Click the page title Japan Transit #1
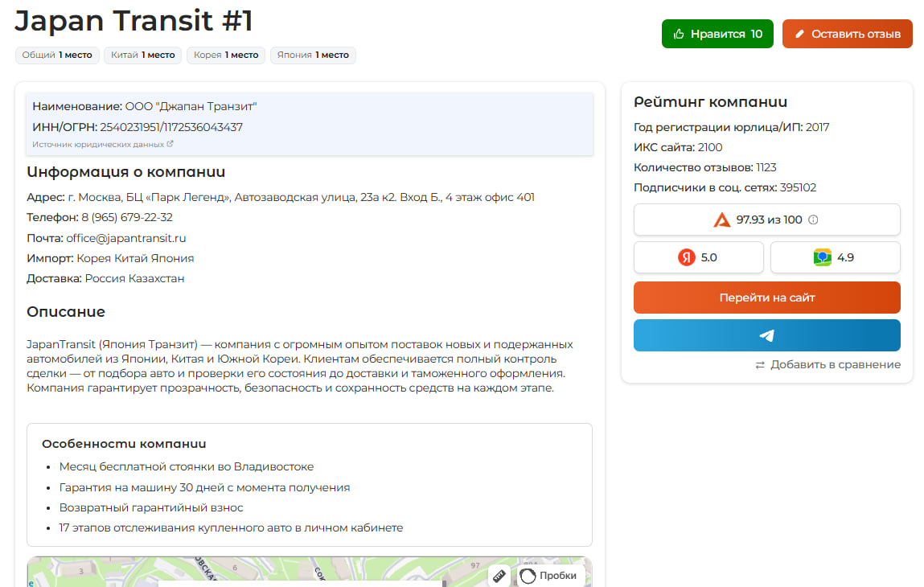Image resolution: width=924 pixels, height=587 pixels. 133,21
